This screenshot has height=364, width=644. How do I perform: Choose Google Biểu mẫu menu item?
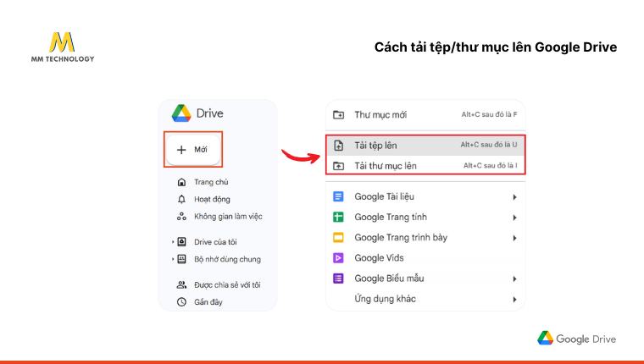(x=425, y=279)
